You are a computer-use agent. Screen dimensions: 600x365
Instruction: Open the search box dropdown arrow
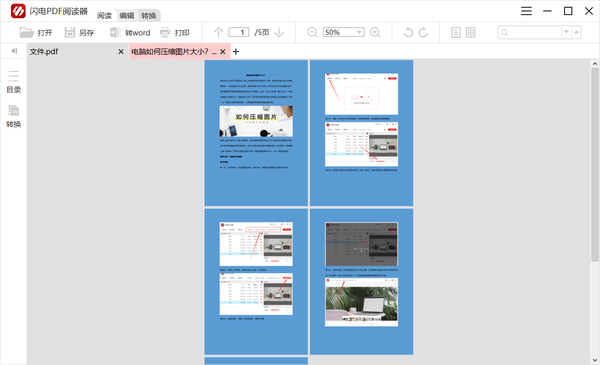point(566,33)
